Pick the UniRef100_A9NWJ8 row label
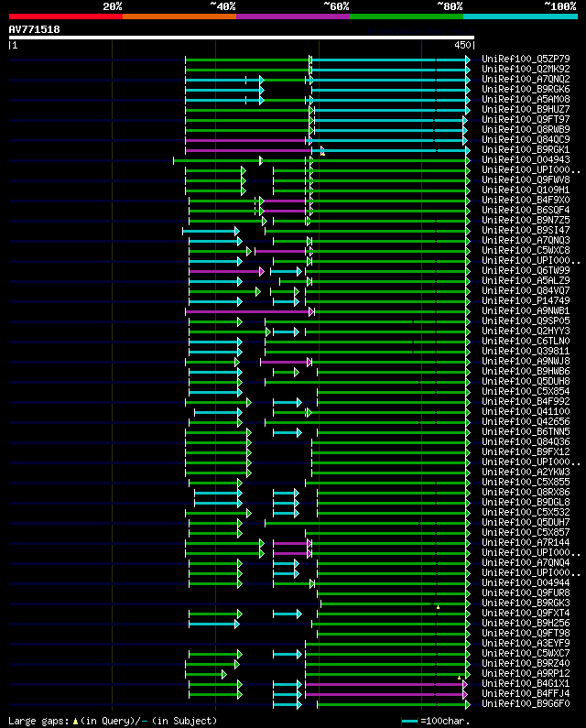 click(x=526, y=361)
